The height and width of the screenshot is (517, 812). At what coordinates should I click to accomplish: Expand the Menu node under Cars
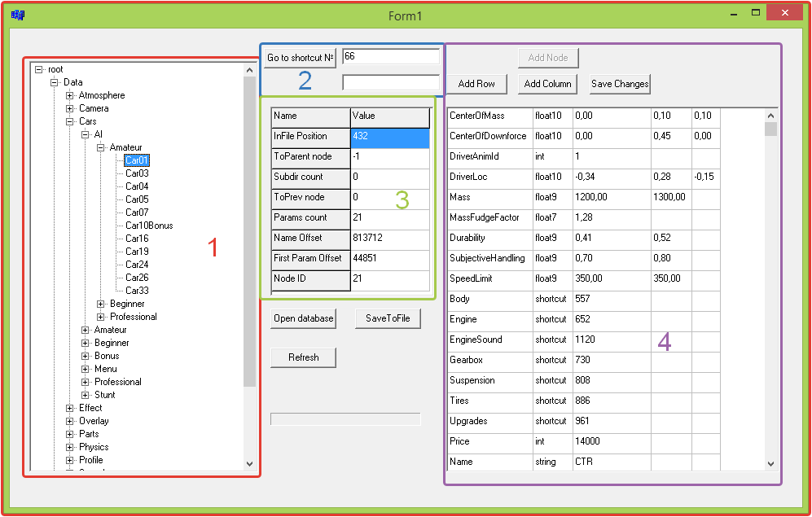pos(85,369)
